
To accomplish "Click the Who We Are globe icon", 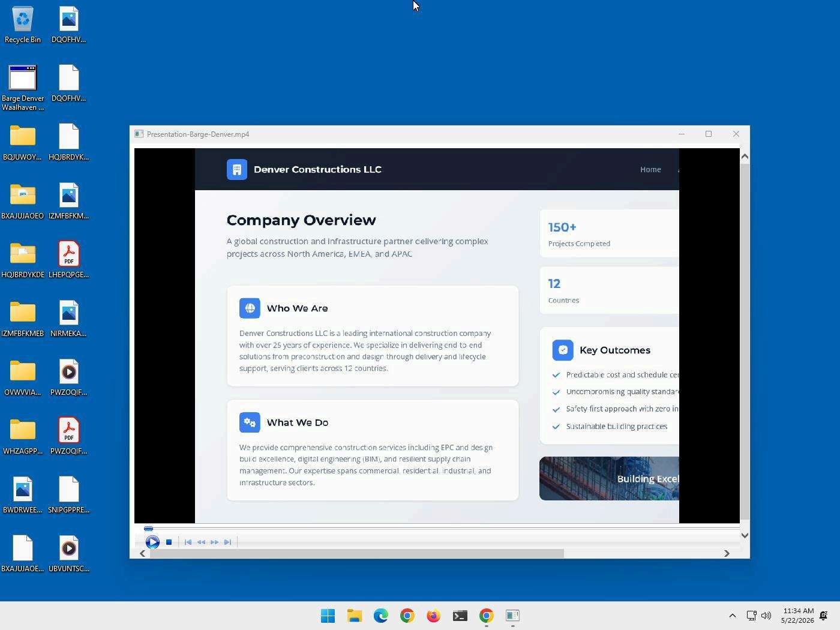I will (x=250, y=308).
